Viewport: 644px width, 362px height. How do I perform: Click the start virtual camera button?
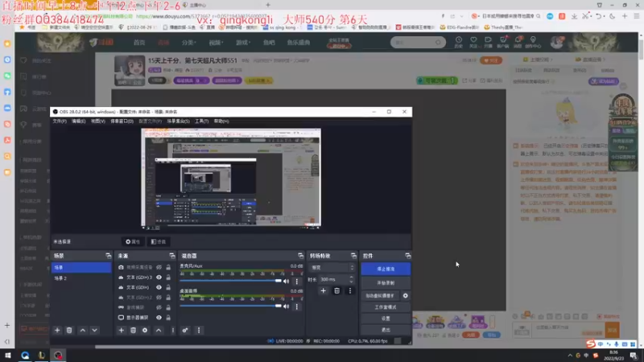(x=381, y=295)
